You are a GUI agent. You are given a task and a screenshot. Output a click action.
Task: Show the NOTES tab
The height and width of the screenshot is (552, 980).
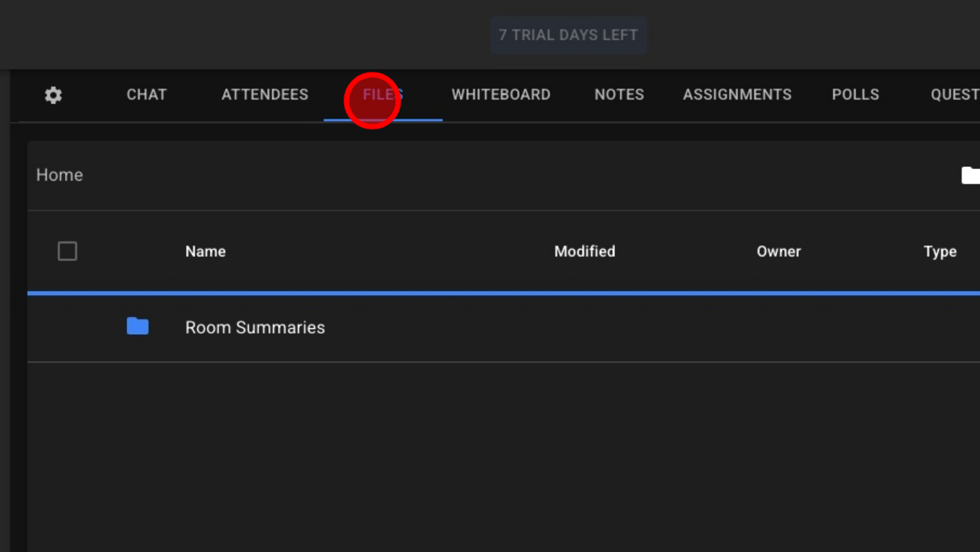click(x=619, y=95)
